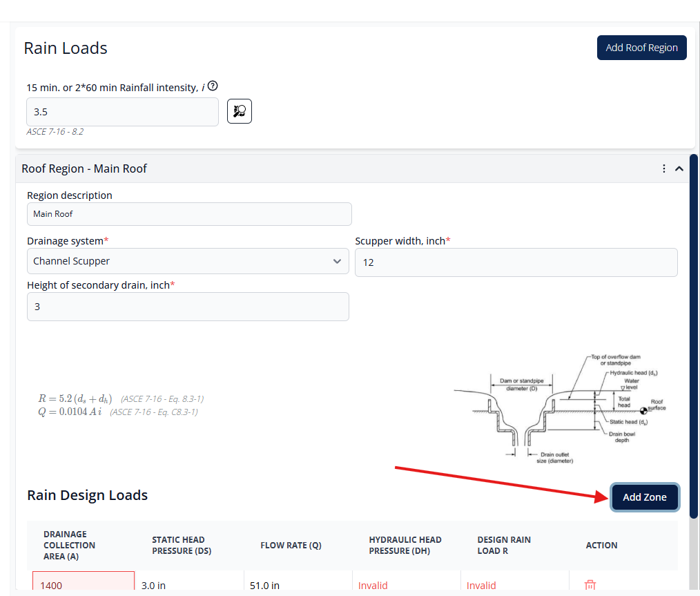Edit the scupper width value 12
700x596 pixels.
coord(516,262)
